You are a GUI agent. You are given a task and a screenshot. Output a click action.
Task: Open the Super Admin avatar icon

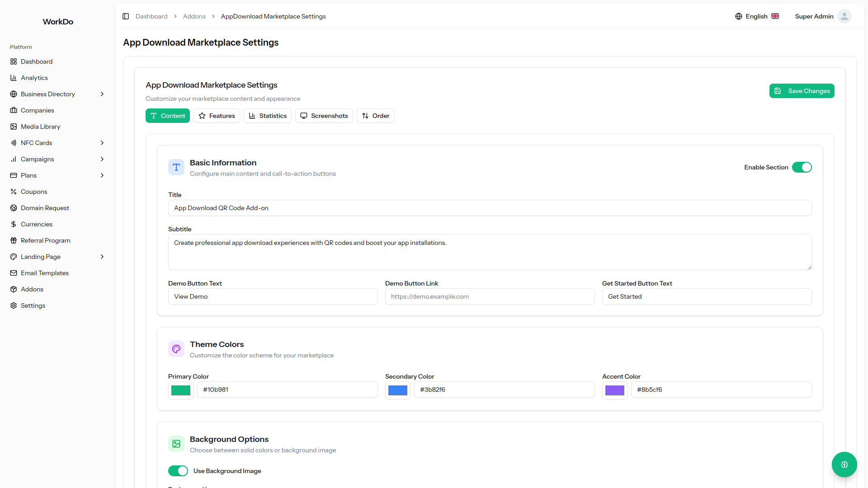844,16
